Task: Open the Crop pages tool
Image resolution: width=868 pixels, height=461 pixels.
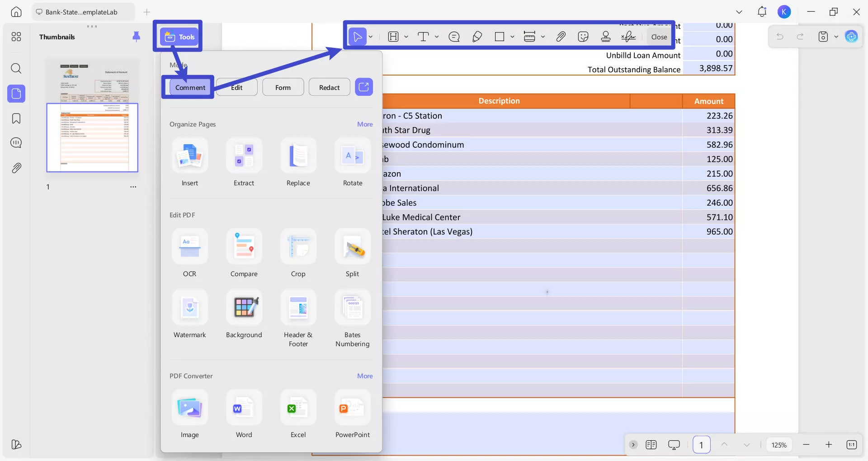Action: [x=298, y=247]
